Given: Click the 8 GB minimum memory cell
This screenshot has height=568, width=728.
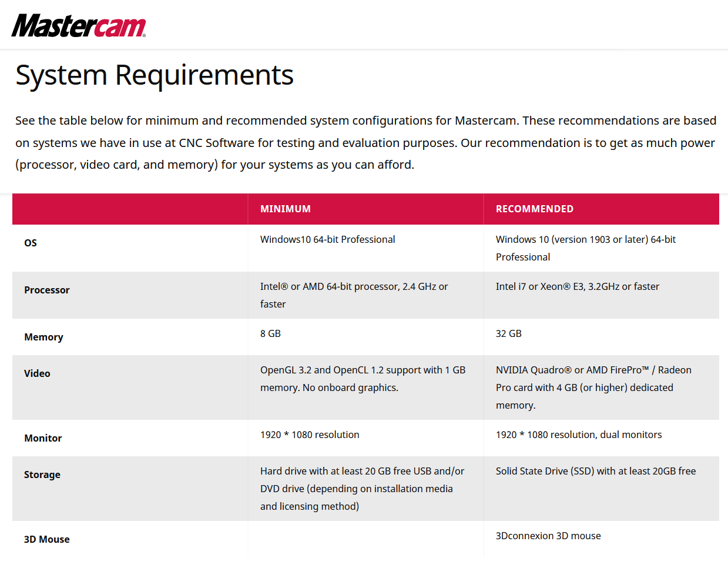Looking at the screenshot, I should coord(270,333).
